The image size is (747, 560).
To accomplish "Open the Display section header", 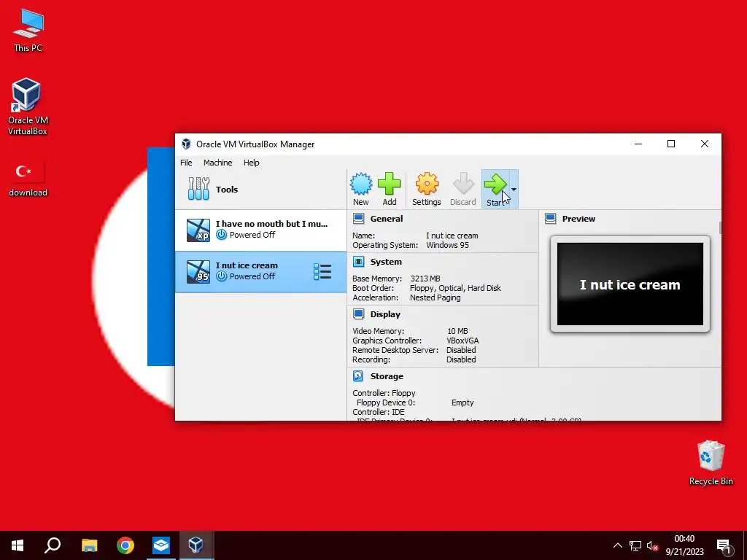I will coord(385,314).
